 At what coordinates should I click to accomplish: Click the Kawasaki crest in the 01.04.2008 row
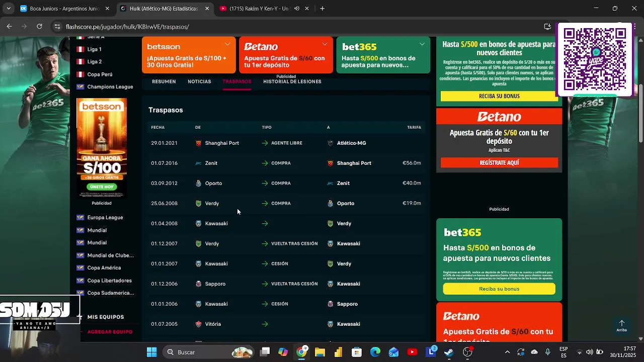198,224
